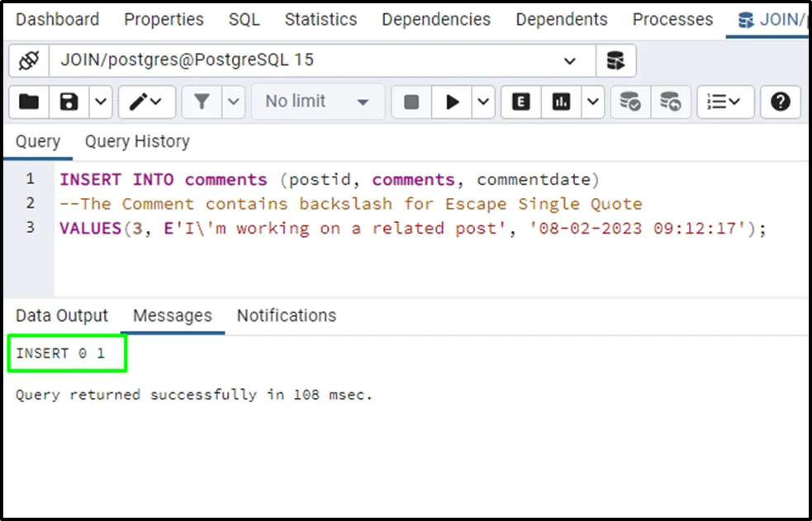The height and width of the screenshot is (521, 812).
Task: Open the connection selector JOIN/postgres@PostgreSQL 15
Action: point(322,60)
